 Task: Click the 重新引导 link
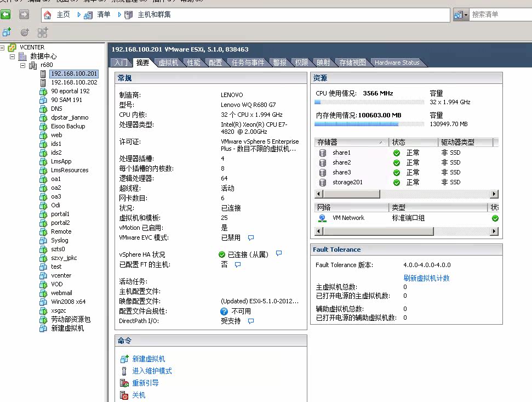tap(145, 383)
